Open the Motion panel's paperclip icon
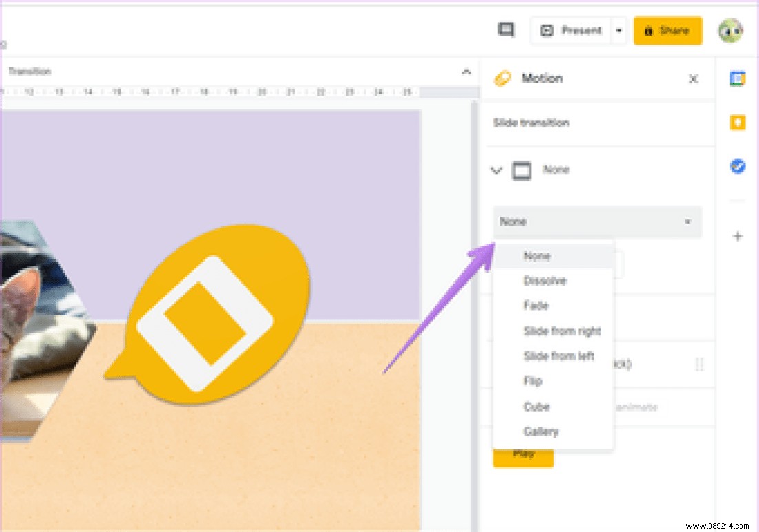 click(502, 78)
